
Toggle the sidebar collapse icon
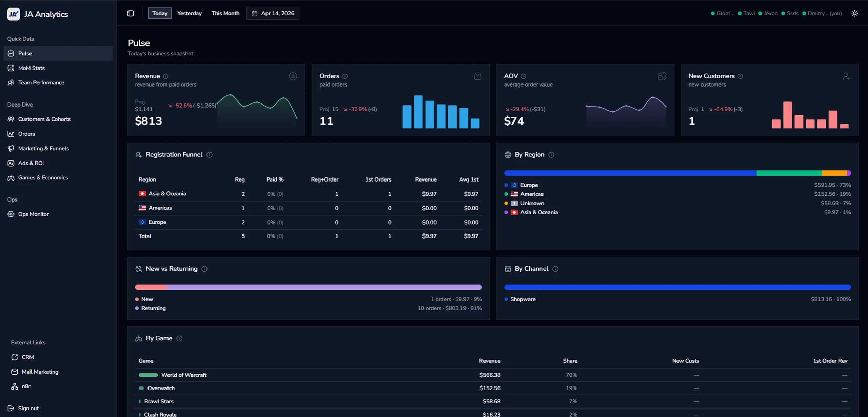tap(131, 13)
